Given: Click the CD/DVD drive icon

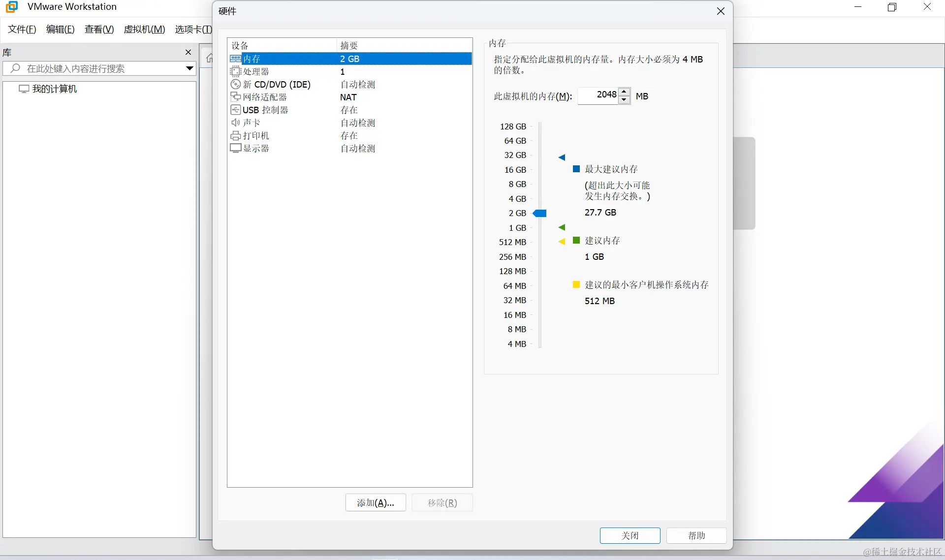Looking at the screenshot, I should point(236,84).
